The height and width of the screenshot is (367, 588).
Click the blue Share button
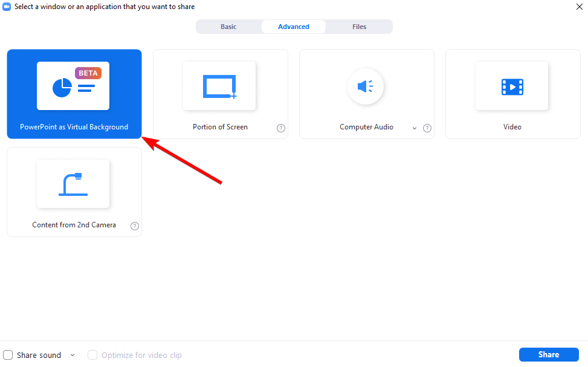(x=549, y=355)
